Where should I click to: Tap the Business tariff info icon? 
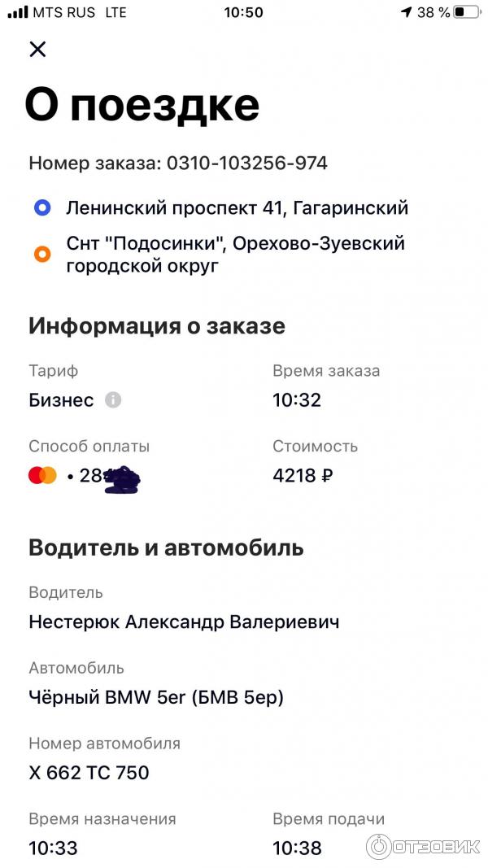[113, 400]
